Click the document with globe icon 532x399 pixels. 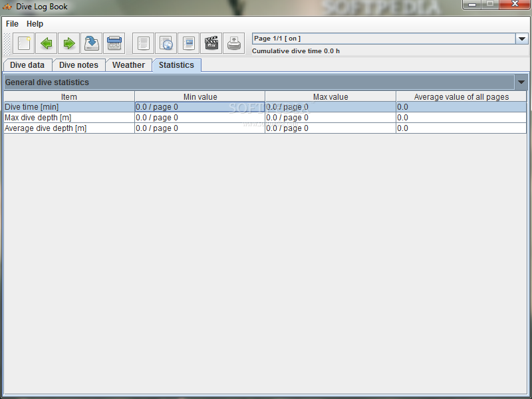point(166,43)
